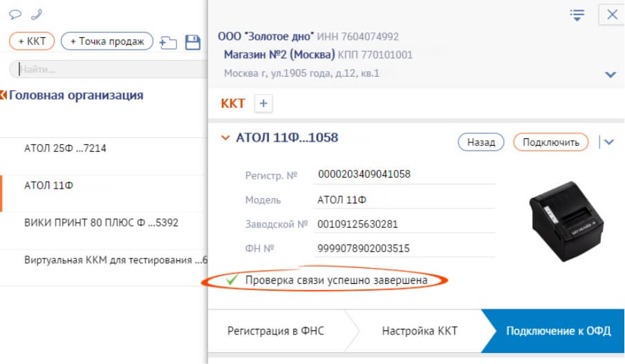Open the filter lines icon in panel header
The width and height of the screenshot is (625, 364).
(577, 15)
